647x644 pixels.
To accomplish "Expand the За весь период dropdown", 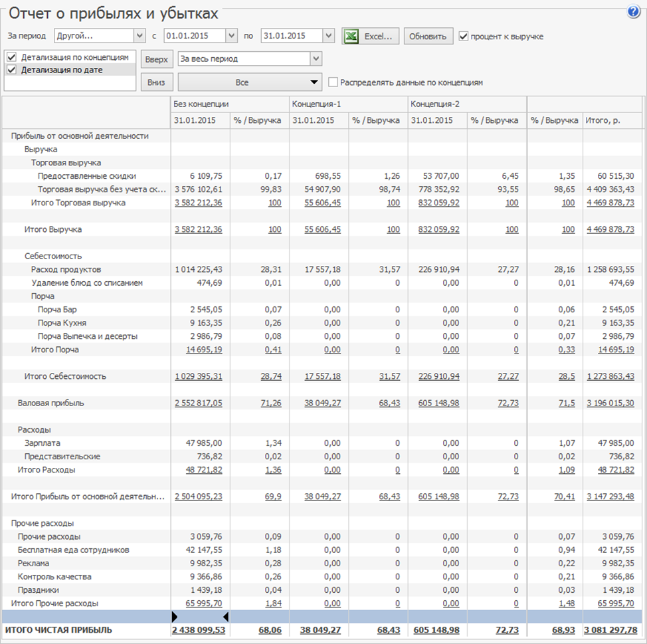I will (x=316, y=58).
